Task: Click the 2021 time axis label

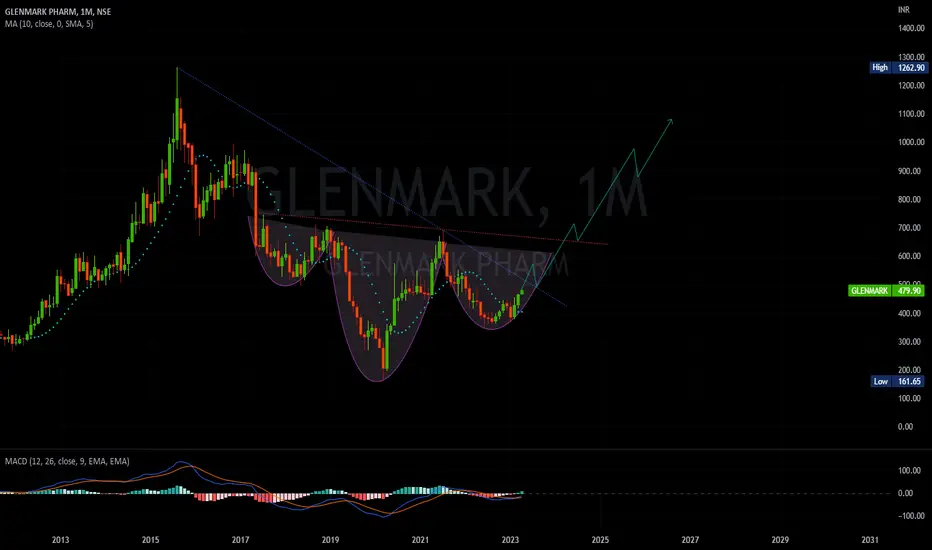Action: 420,540
